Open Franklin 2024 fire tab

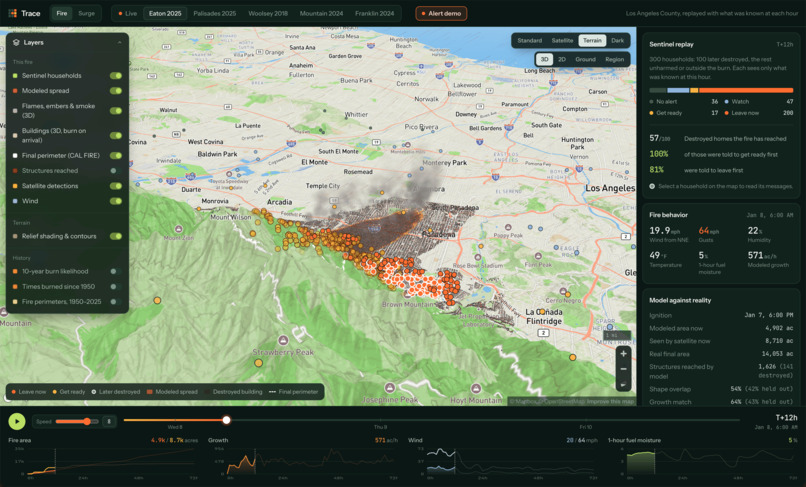point(375,13)
